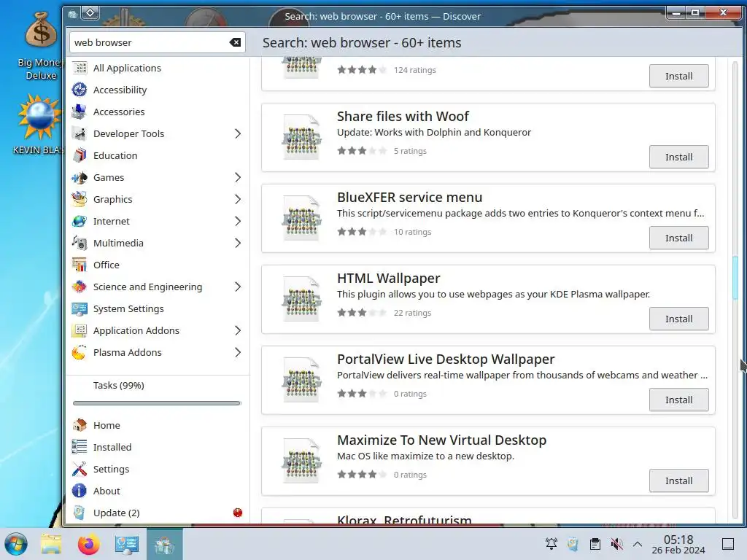Image resolution: width=747 pixels, height=560 pixels.
Task: Open the About page
Action: (x=158, y=491)
